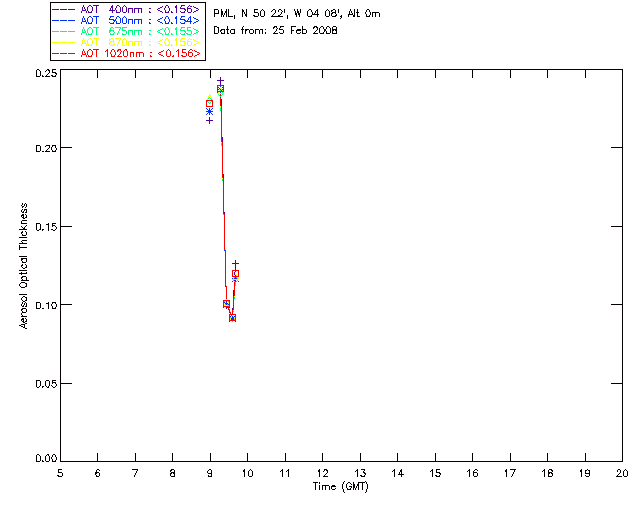Click the x-axis tick label 13
Viewport: 640px width, 512px height.
pos(360,473)
